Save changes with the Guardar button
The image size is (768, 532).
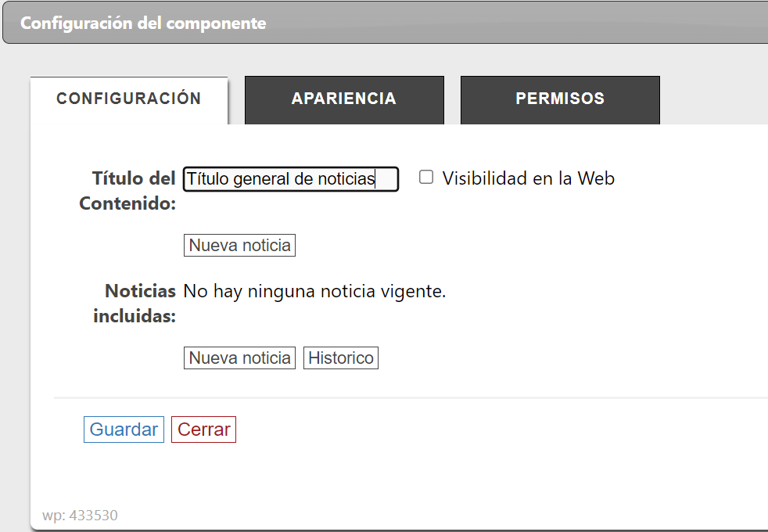(x=124, y=430)
